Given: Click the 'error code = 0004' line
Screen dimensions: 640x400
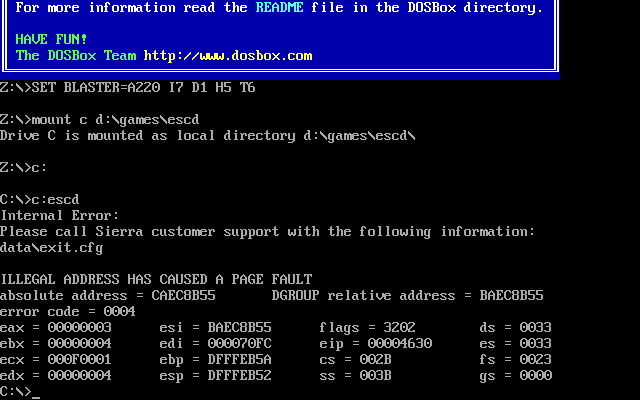Looking at the screenshot, I should (68, 311).
